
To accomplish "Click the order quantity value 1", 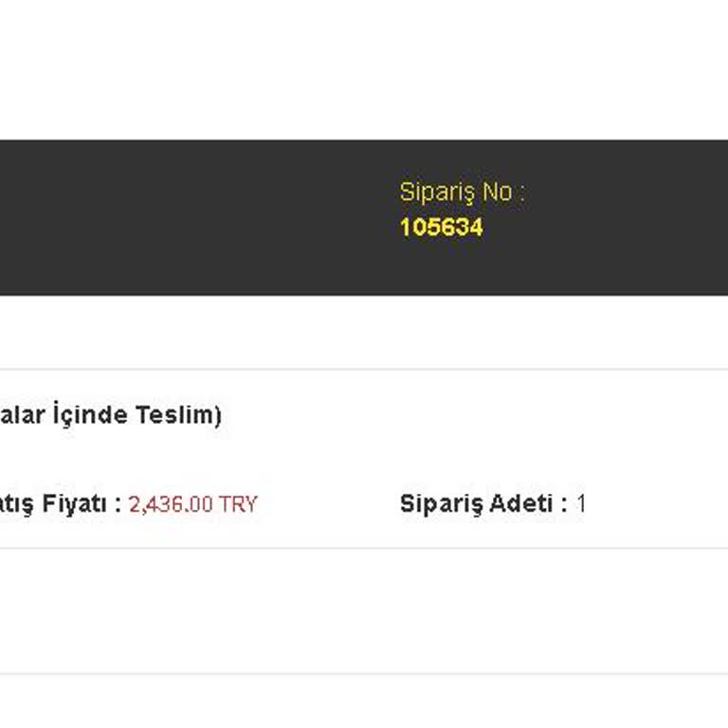I will coord(581,503).
